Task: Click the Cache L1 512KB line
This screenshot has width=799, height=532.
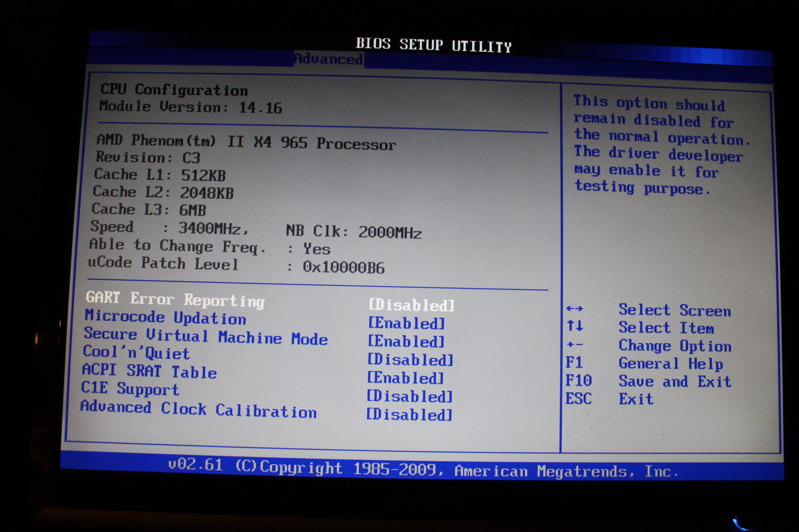Action: (x=160, y=175)
